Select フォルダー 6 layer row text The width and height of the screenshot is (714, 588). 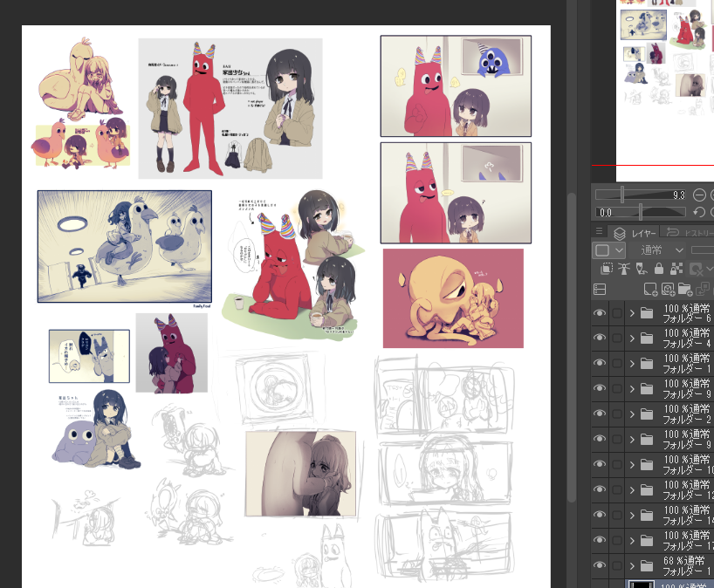point(686,313)
